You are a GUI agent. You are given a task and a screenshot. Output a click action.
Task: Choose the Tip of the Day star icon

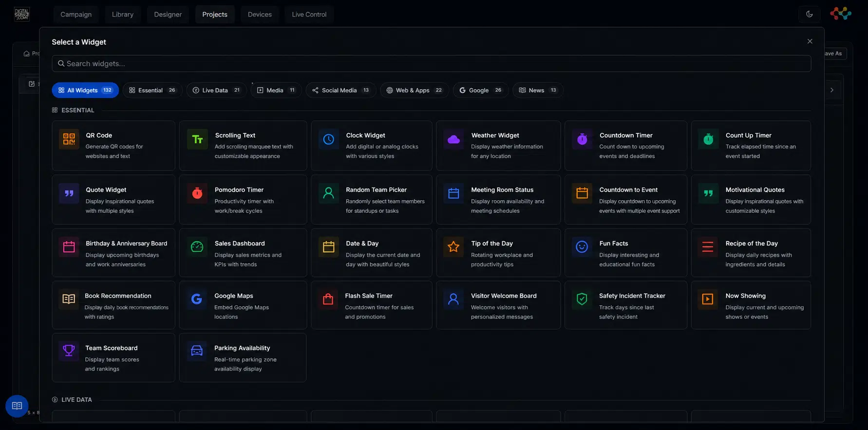[453, 247]
